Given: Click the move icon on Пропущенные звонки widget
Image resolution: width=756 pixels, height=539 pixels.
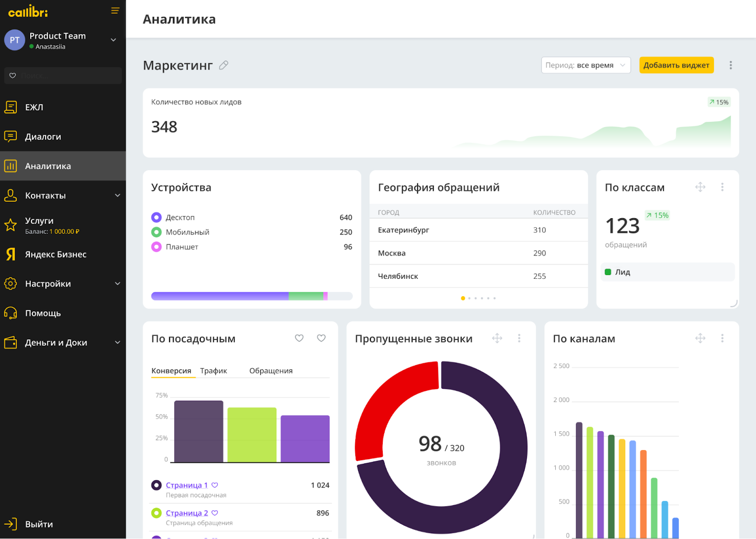Looking at the screenshot, I should pyautogui.click(x=497, y=338).
